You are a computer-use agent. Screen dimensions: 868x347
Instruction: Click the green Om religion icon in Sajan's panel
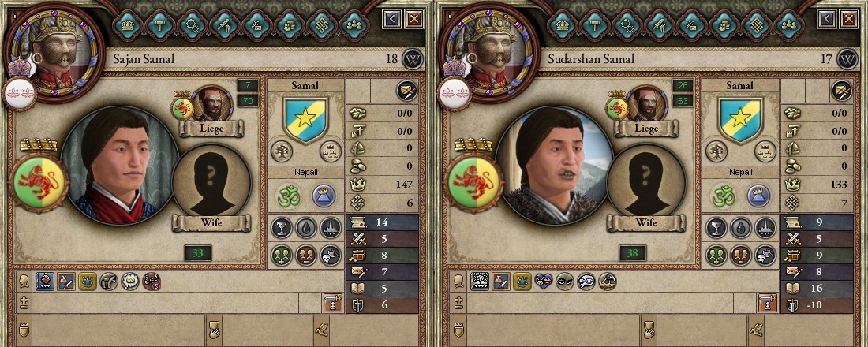288,196
